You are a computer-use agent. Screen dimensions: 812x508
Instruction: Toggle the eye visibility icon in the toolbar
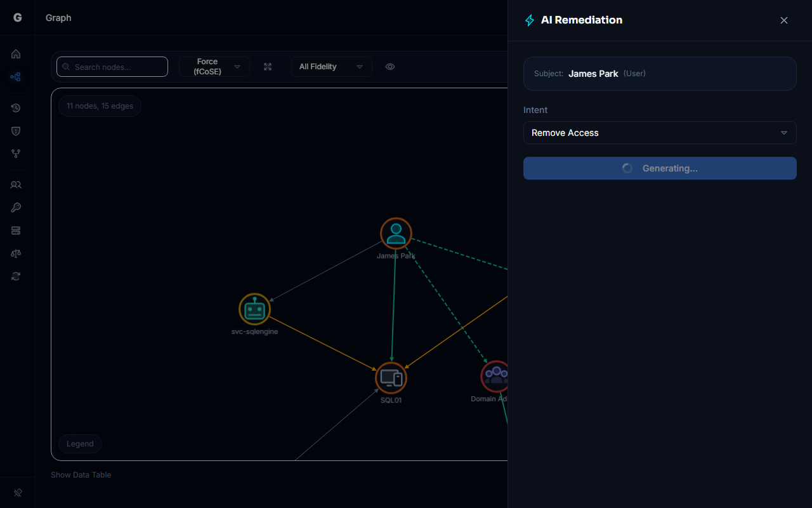[x=390, y=66]
